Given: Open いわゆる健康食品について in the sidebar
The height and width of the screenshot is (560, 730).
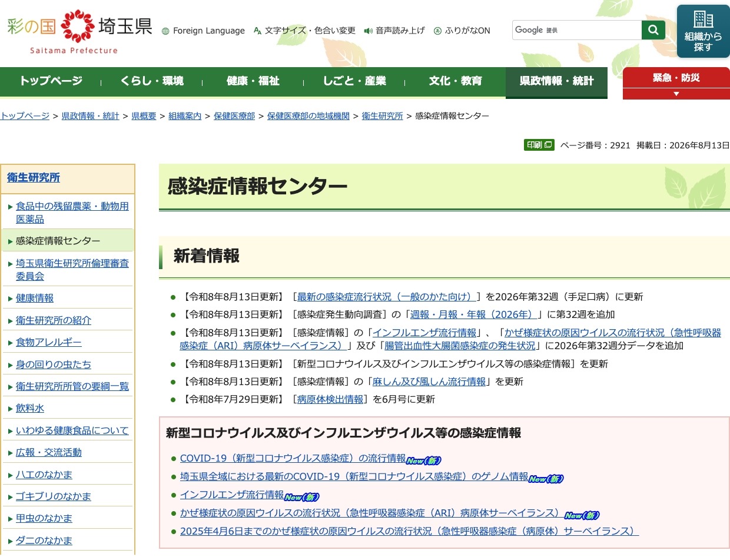Looking at the screenshot, I should pyautogui.click(x=72, y=430).
